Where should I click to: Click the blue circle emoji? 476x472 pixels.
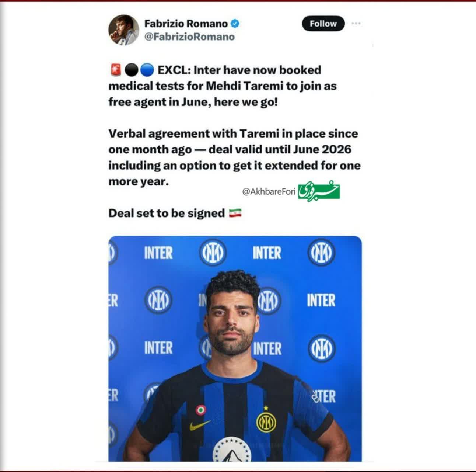[147, 70]
